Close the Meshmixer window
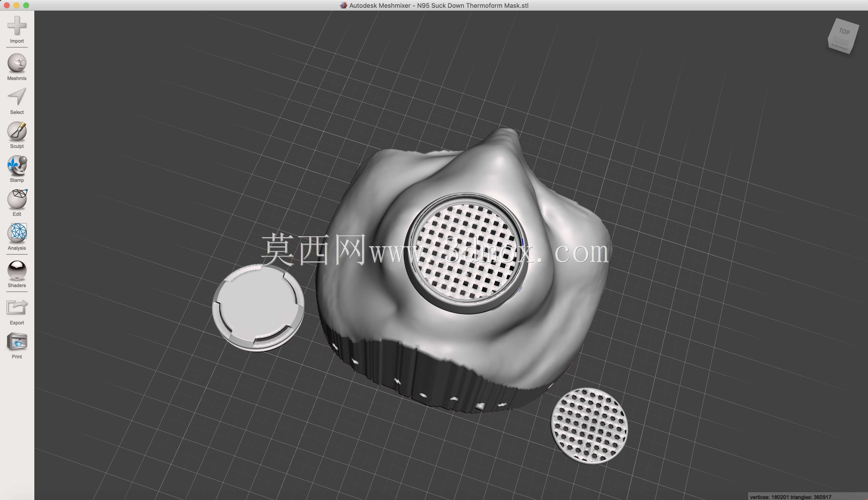 pos(7,5)
